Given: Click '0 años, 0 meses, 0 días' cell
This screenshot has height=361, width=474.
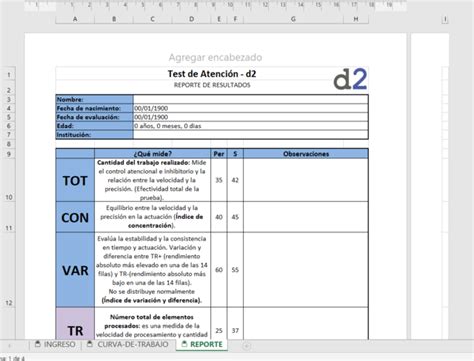Looking at the screenshot, I should tap(251, 126).
